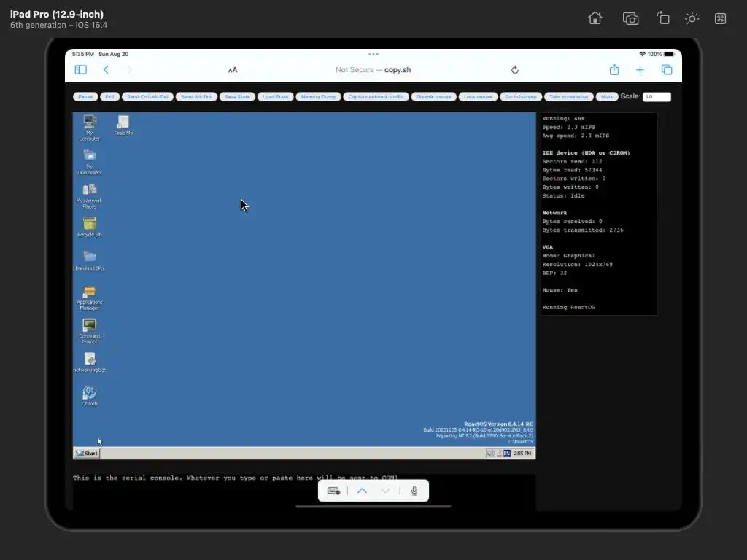Screen dimensions: 747x560
Task: Tap the microphone dictation icon
Action: [414, 491]
